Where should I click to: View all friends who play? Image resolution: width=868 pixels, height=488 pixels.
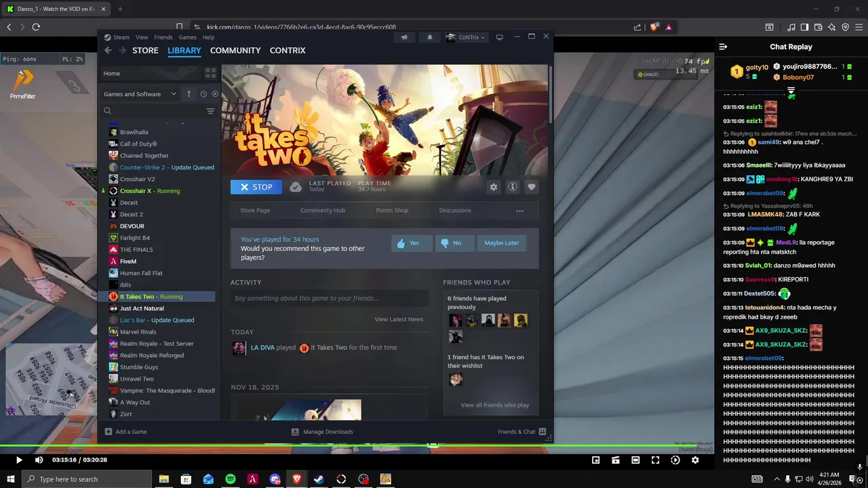click(x=494, y=405)
